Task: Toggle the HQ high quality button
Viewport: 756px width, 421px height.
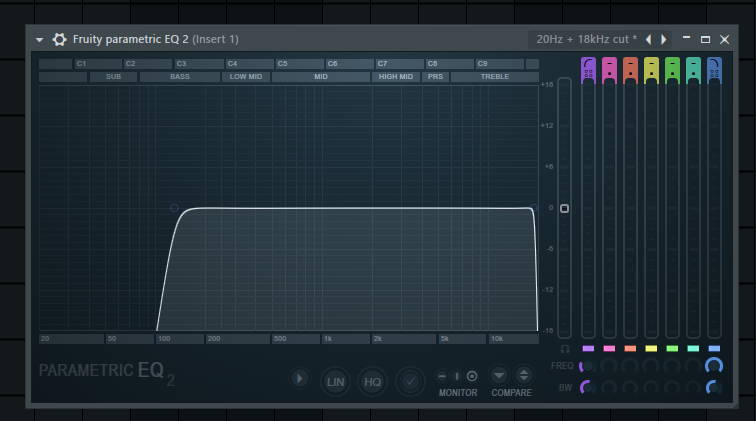Action: 372,382
